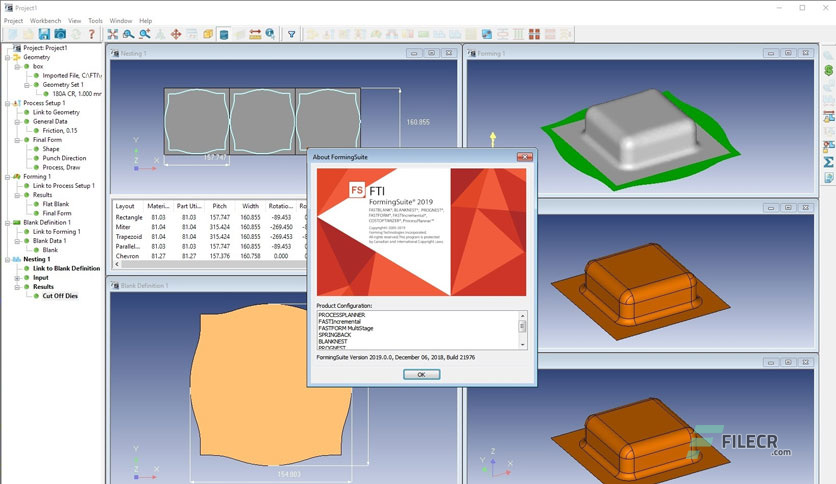
Task: Click the filter funnel toolbar icon
Action: (x=292, y=34)
